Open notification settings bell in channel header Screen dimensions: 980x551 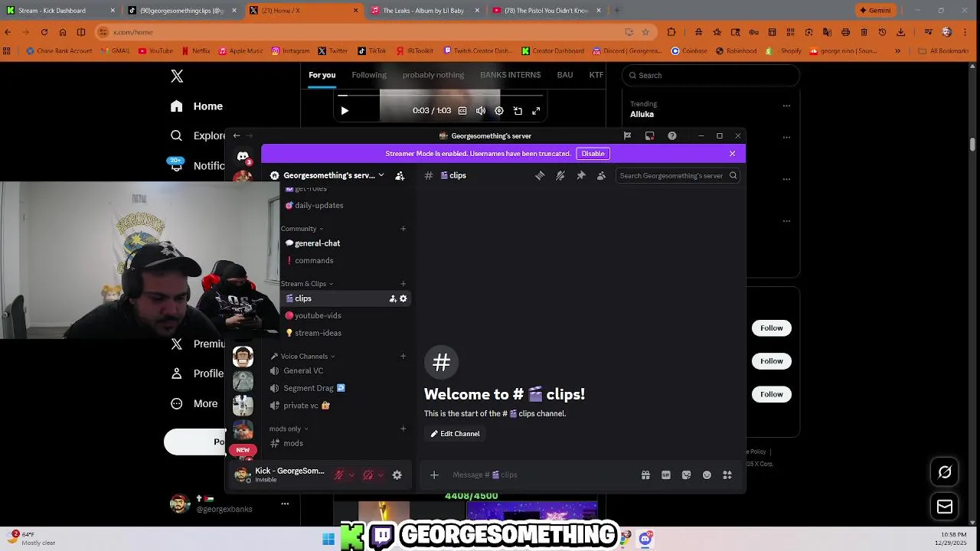coord(560,175)
